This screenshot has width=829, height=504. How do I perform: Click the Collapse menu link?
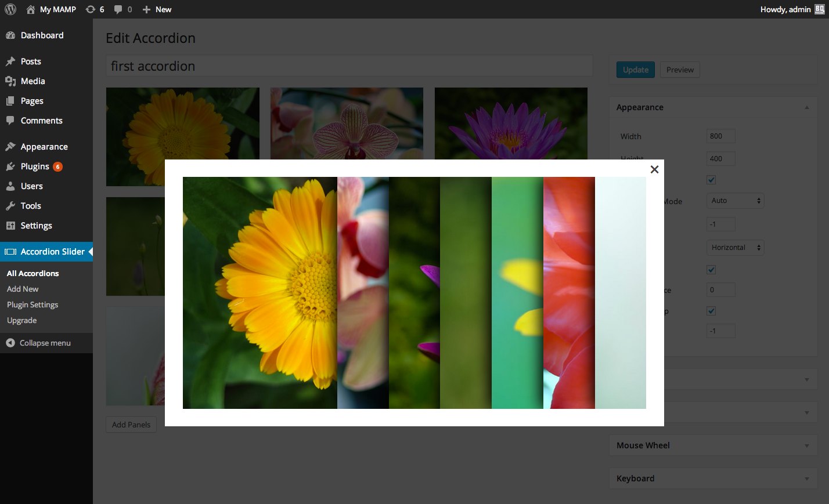click(45, 343)
